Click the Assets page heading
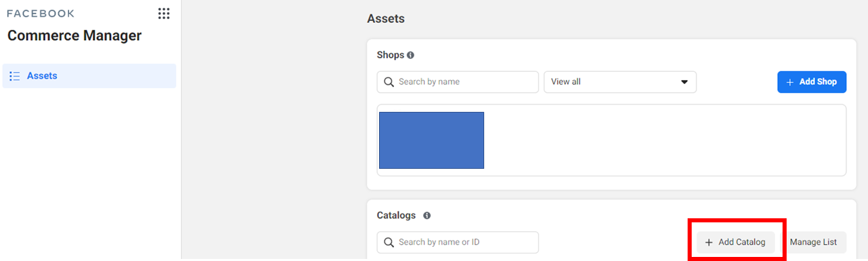 [386, 19]
